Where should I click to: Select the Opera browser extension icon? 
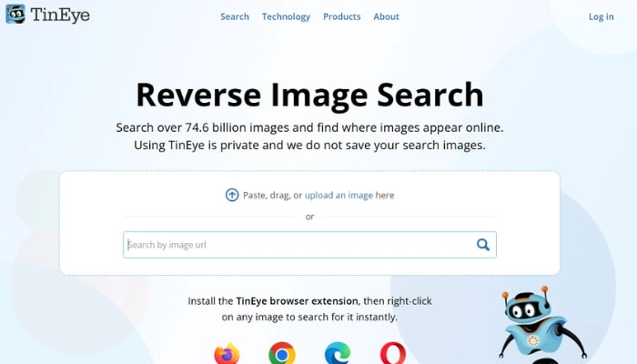click(x=393, y=353)
